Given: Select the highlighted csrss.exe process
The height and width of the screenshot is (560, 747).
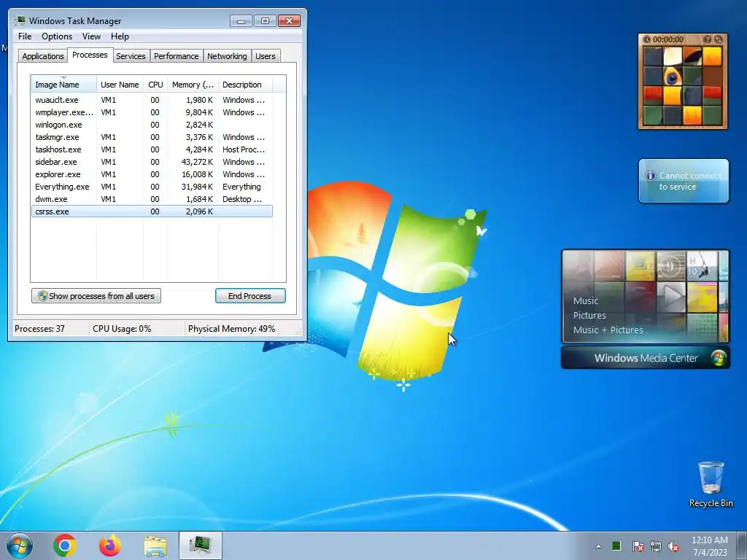Looking at the screenshot, I should 152,211.
